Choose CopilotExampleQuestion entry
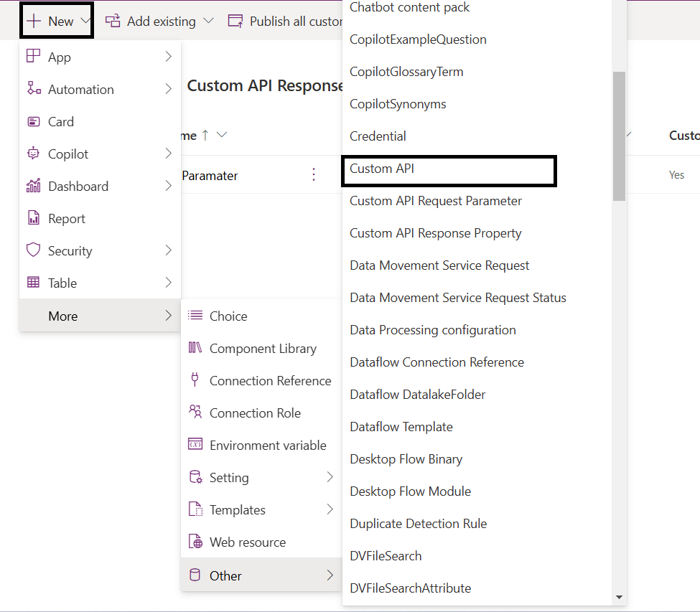The width and height of the screenshot is (700, 612). point(418,39)
